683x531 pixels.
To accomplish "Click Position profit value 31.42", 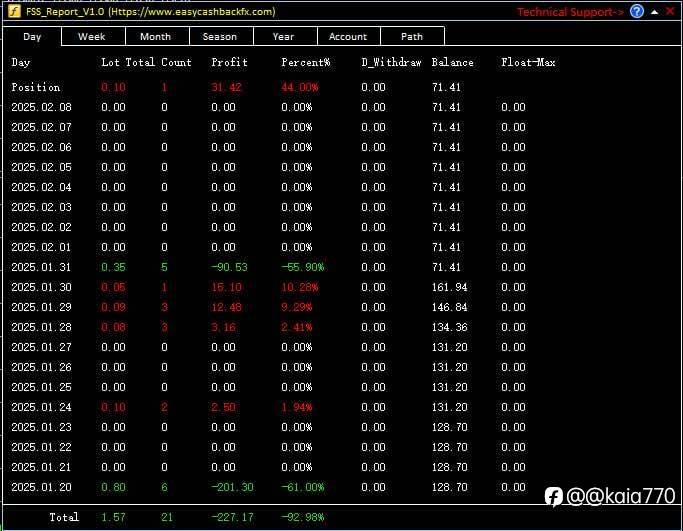I will (226, 87).
